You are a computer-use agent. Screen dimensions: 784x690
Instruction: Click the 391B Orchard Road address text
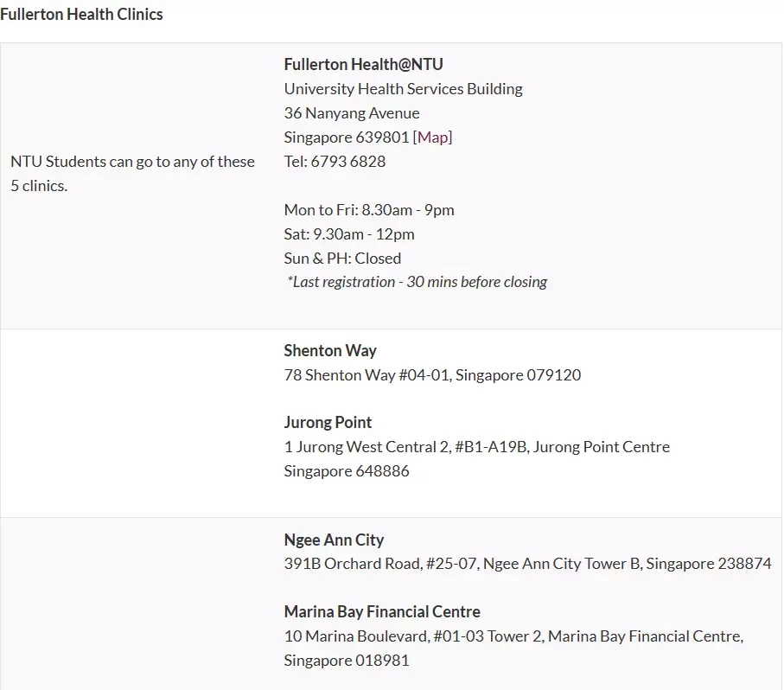[527, 564]
